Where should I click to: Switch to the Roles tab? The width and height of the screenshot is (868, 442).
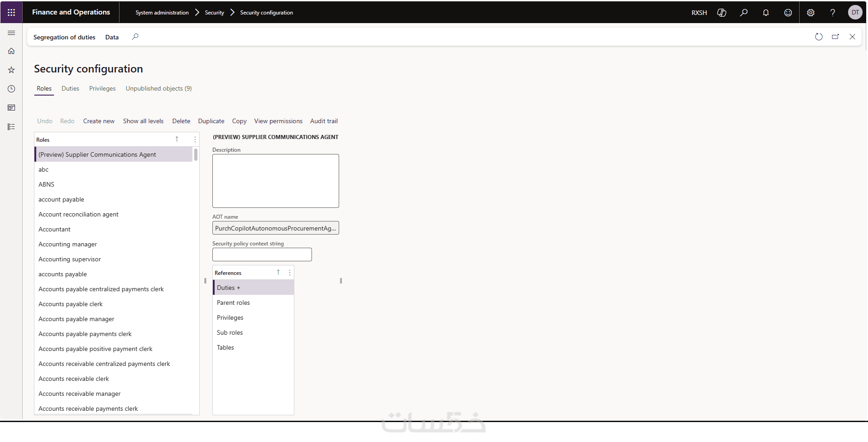[44, 89]
